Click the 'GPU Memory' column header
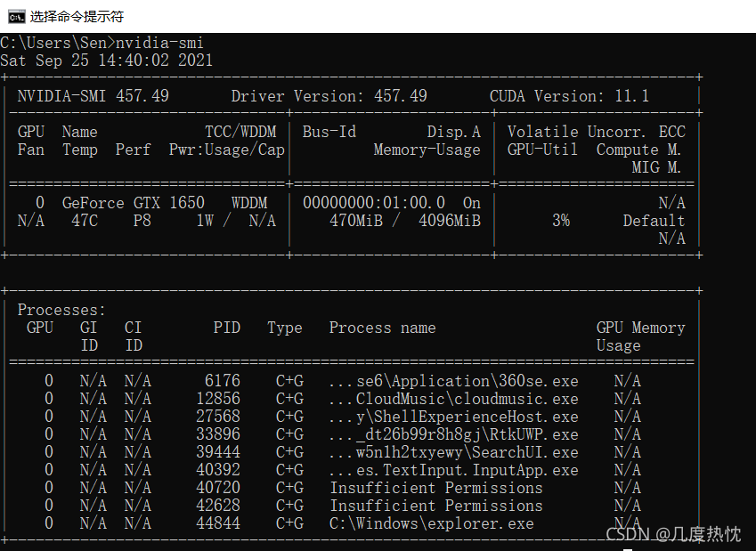756x551 pixels. [641, 328]
